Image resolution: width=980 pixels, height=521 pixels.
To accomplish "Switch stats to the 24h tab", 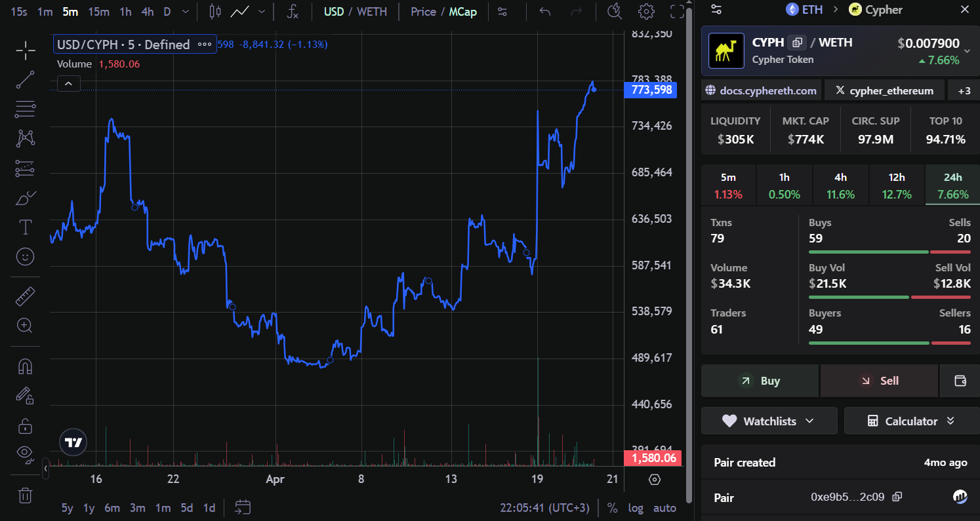I will pyautogui.click(x=953, y=185).
